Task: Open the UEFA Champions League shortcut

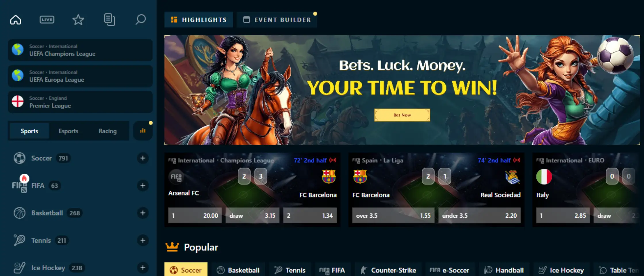Action: [80, 50]
